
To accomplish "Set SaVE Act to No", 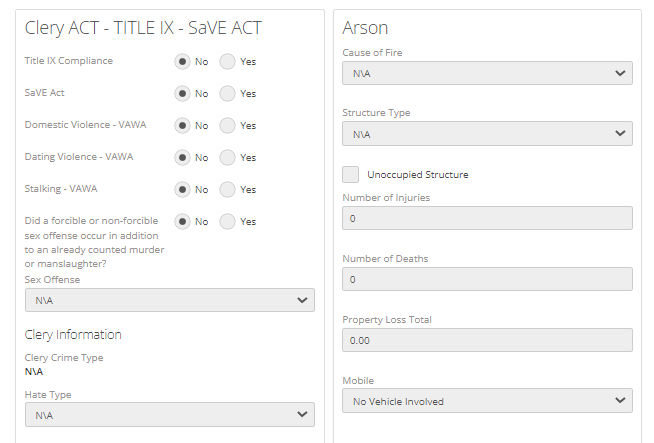I will 182,93.
